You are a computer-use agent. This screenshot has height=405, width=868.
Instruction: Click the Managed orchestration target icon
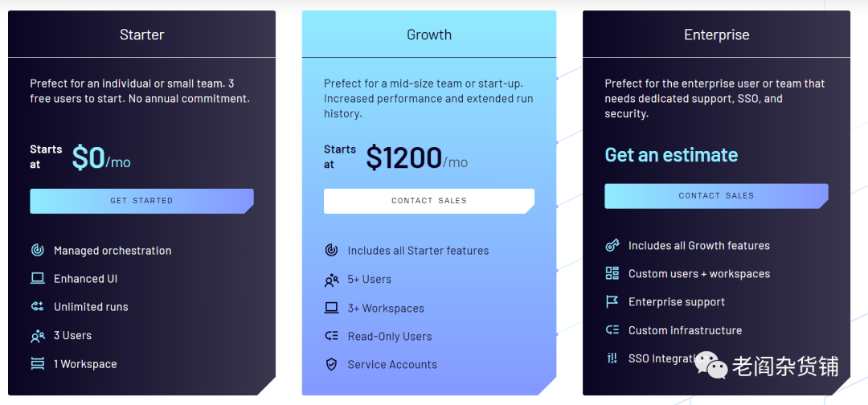[x=37, y=250]
